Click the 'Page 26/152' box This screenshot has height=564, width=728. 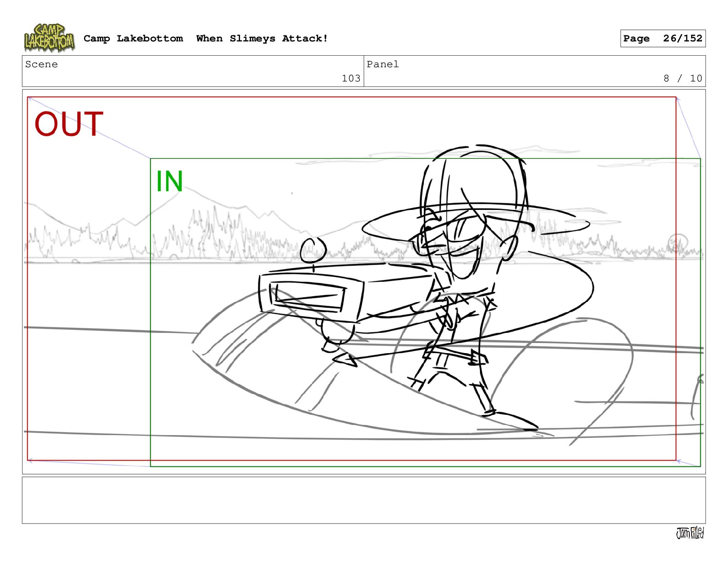[x=663, y=39]
